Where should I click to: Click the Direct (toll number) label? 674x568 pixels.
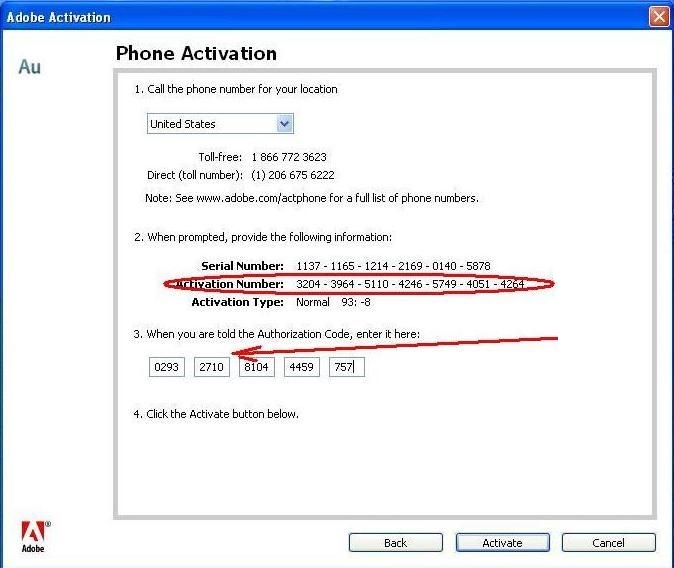[195, 175]
